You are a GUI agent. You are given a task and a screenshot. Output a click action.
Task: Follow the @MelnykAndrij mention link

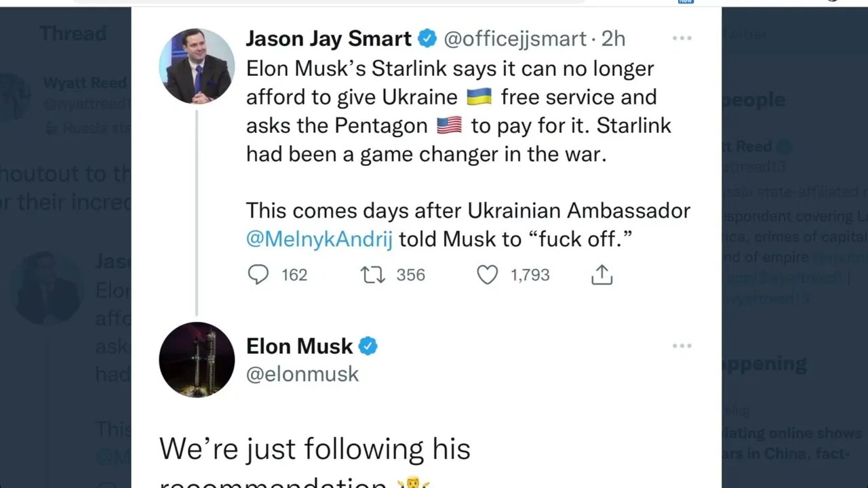coord(319,240)
